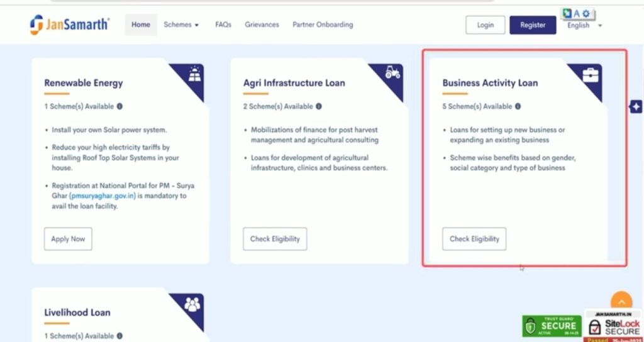The height and width of the screenshot is (342, 644).
Task: Click info icon beside 5 Scheme(s) Available
Action: pos(518,106)
